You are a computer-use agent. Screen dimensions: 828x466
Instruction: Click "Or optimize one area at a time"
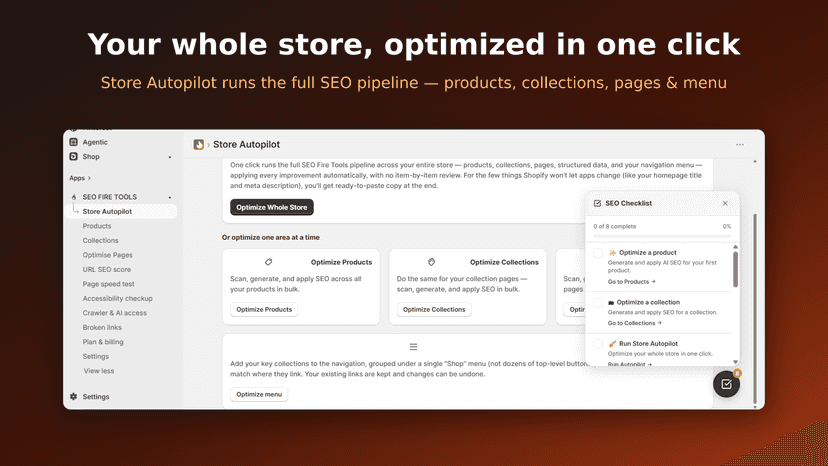pos(270,237)
